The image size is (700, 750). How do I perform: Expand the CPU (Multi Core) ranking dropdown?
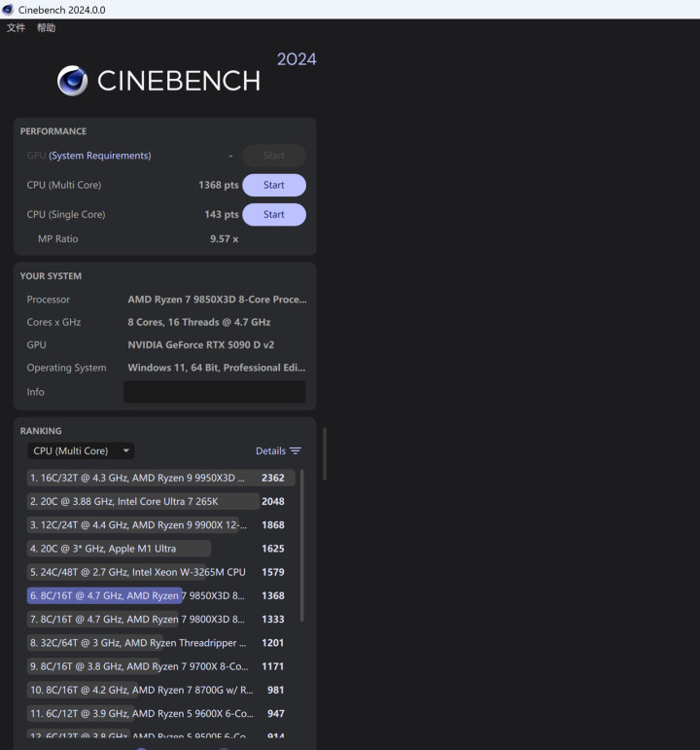click(x=82, y=451)
